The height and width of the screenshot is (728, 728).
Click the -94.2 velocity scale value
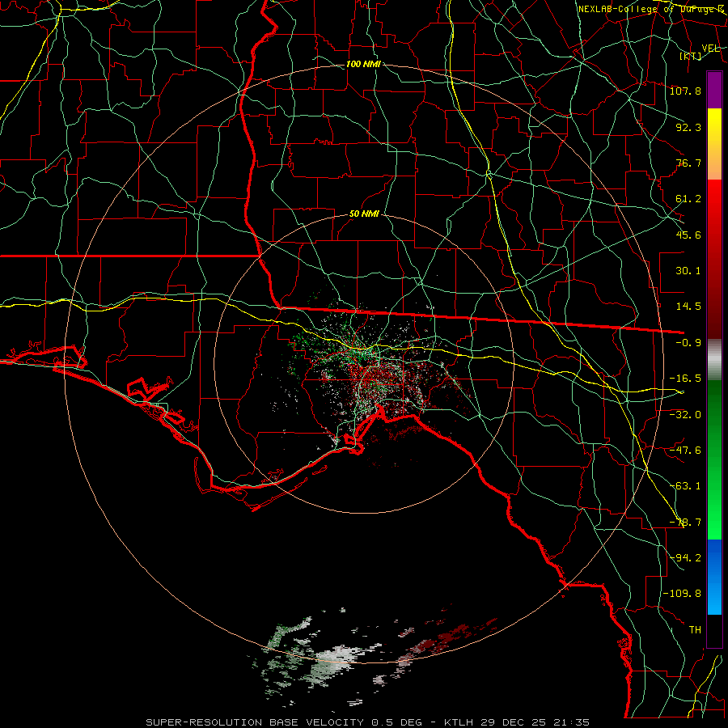click(x=685, y=557)
